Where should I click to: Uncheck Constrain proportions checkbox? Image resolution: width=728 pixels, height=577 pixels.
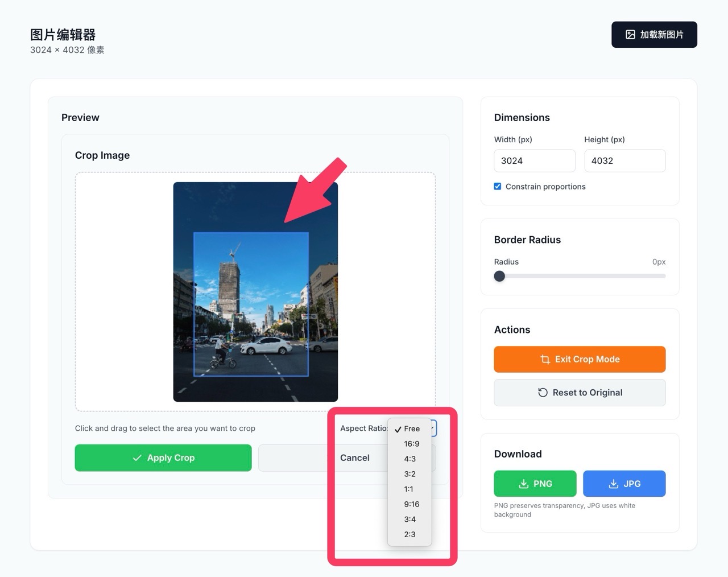pyautogui.click(x=498, y=187)
